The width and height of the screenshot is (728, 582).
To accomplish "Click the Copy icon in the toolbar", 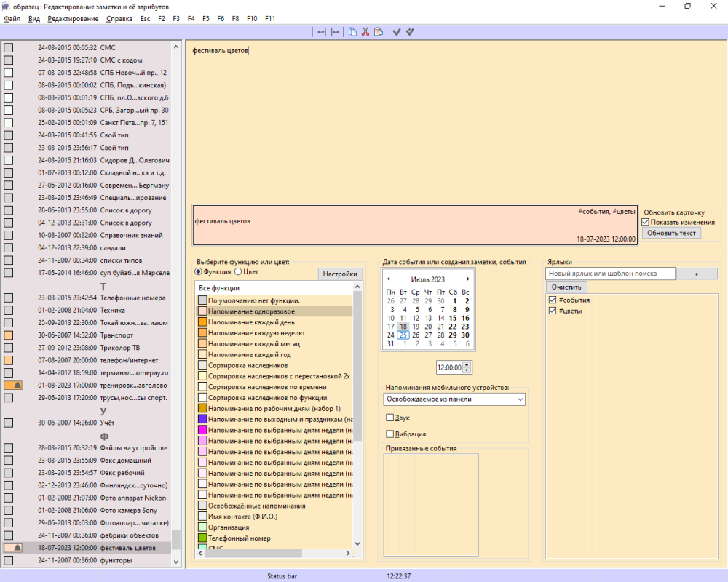I will pos(352,31).
